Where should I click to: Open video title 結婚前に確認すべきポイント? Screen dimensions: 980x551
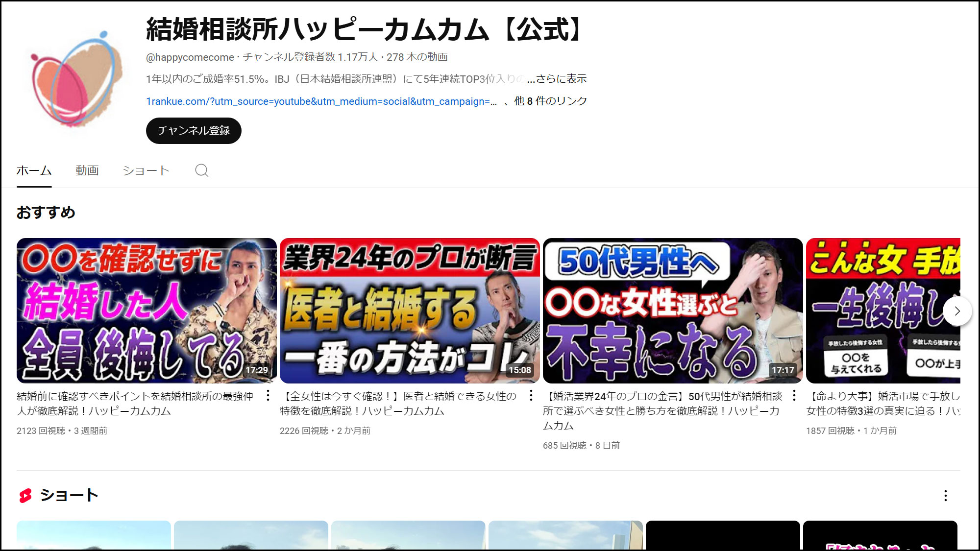[x=135, y=404]
